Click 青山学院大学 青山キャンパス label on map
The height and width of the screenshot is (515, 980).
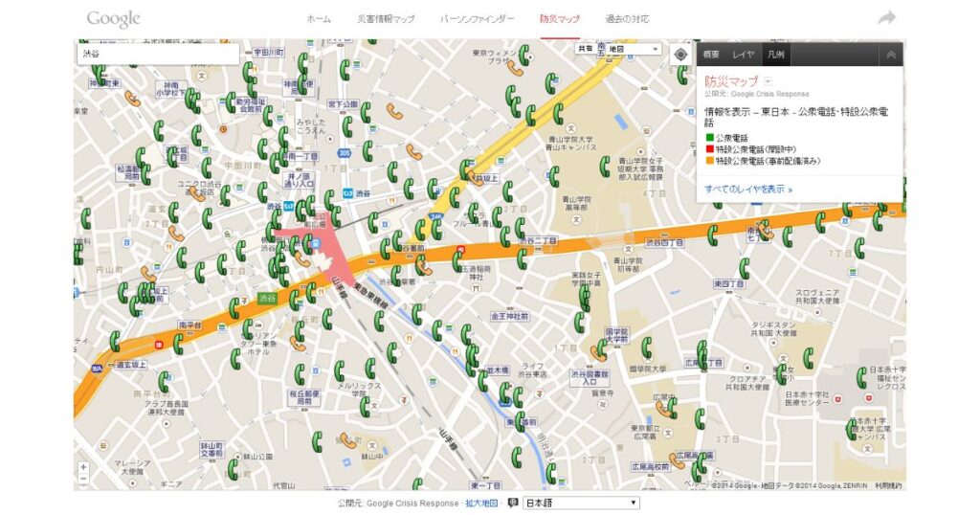click(x=569, y=144)
